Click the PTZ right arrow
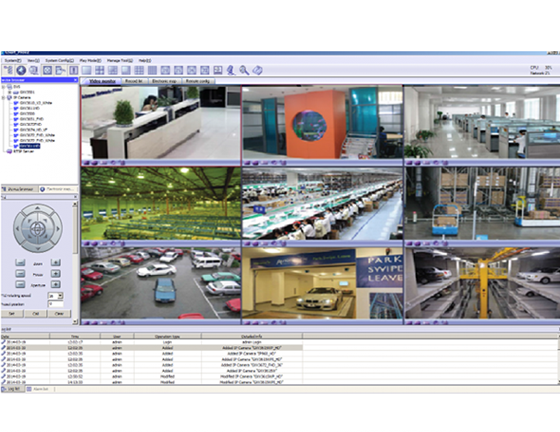This screenshot has width=560, height=432. (x=58, y=228)
